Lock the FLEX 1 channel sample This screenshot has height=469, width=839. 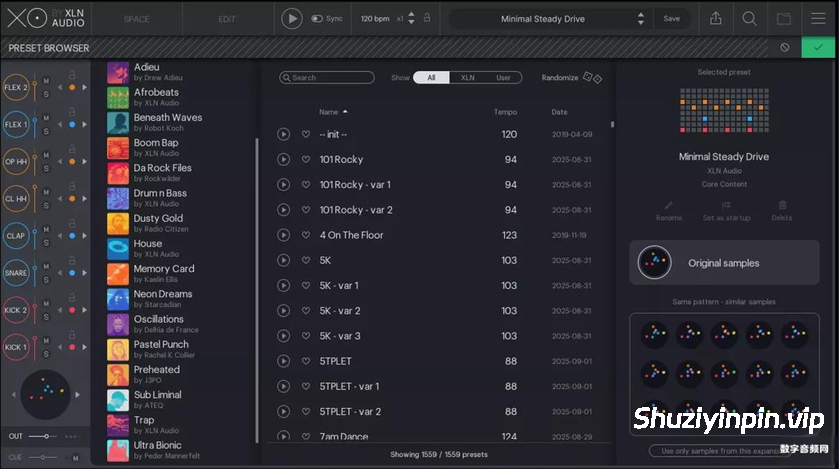click(x=72, y=112)
